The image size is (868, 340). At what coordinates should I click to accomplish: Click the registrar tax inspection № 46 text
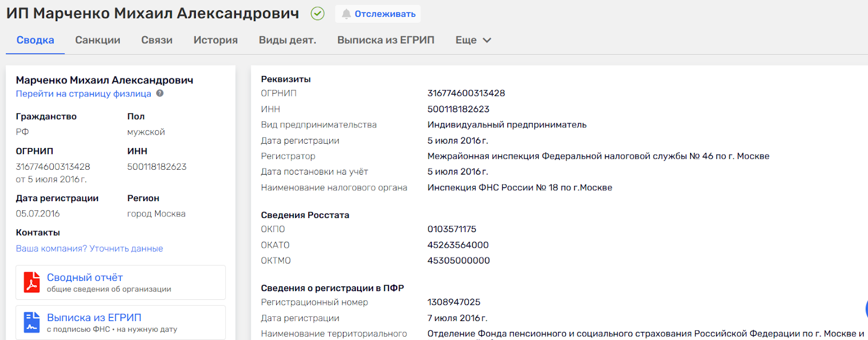598,156
